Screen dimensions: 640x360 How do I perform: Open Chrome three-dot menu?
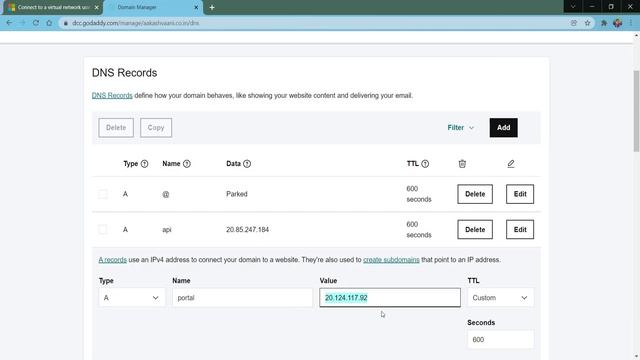coord(631,23)
